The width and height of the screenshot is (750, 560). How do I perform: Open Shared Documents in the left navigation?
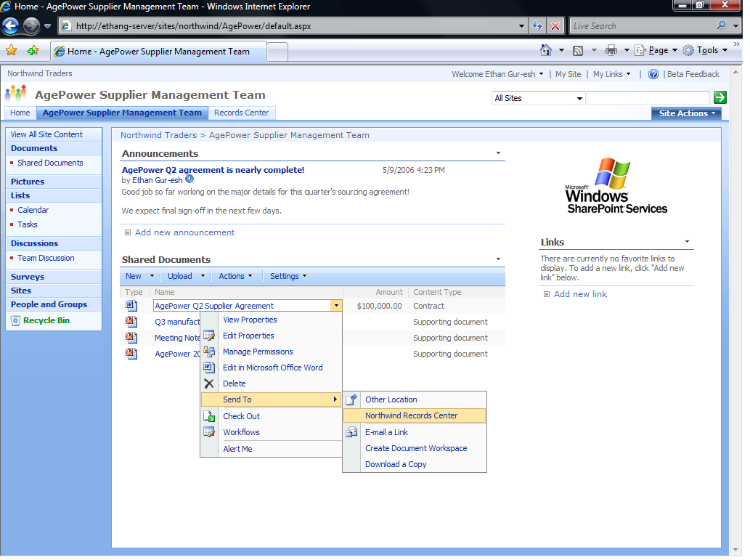(x=50, y=163)
